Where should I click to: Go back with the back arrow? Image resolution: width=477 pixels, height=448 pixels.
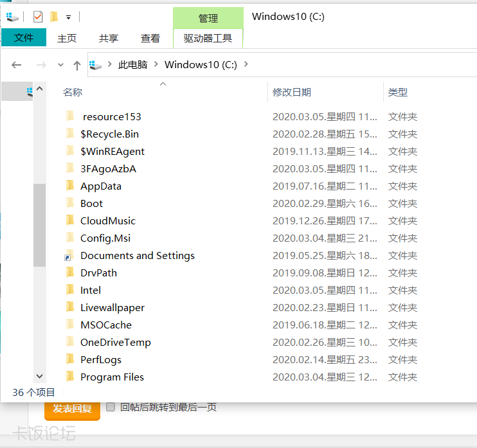(17, 65)
